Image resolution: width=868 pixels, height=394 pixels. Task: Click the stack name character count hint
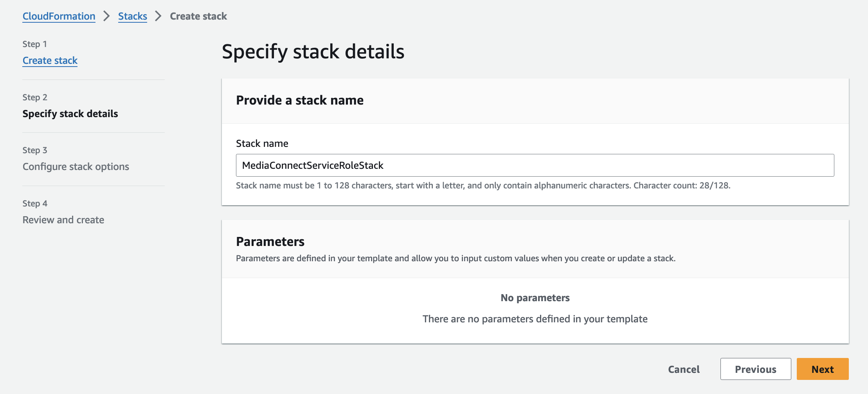pos(483,185)
